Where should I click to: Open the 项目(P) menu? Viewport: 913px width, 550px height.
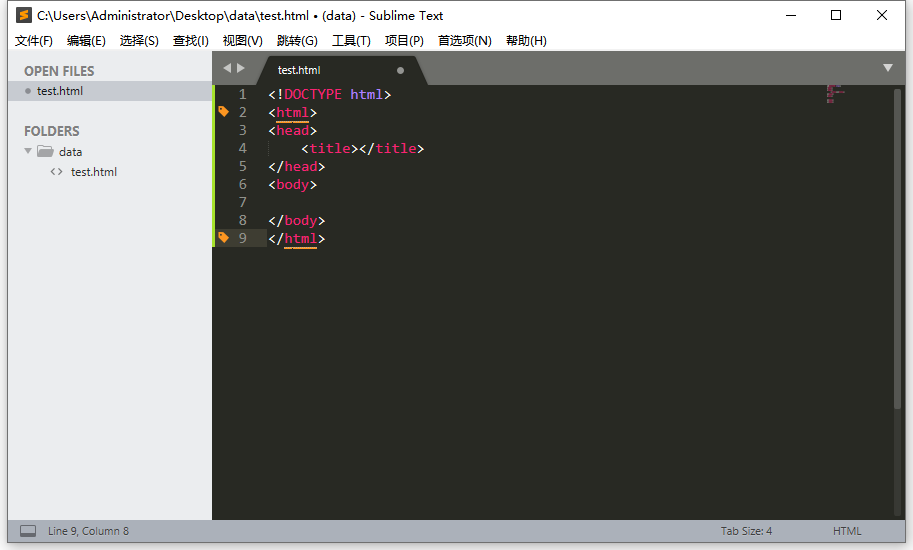(404, 41)
